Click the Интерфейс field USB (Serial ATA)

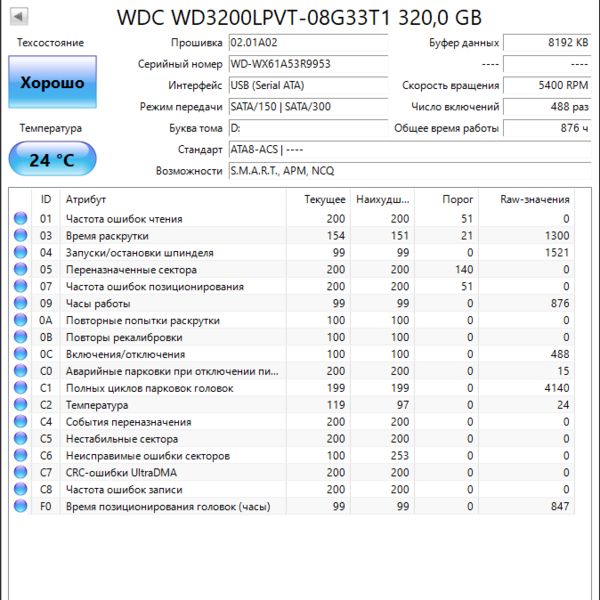[x=308, y=85]
